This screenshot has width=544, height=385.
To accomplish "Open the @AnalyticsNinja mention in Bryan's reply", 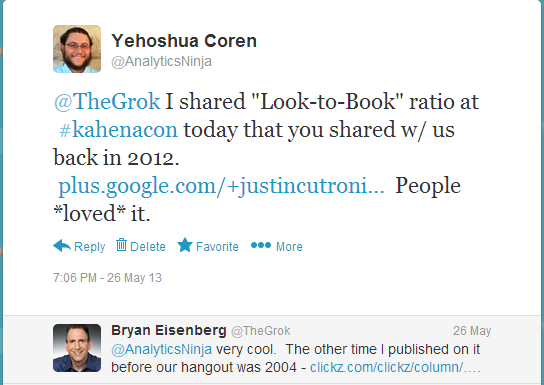I will [161, 349].
